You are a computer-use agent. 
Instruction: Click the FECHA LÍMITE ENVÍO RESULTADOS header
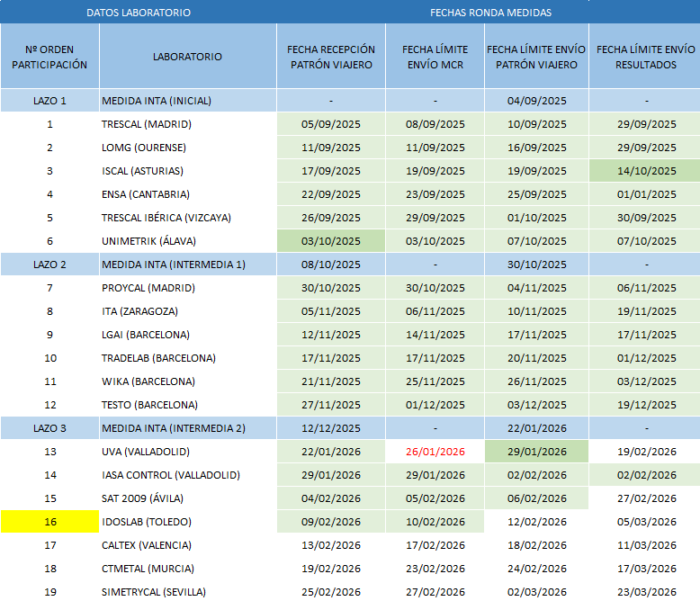645,57
